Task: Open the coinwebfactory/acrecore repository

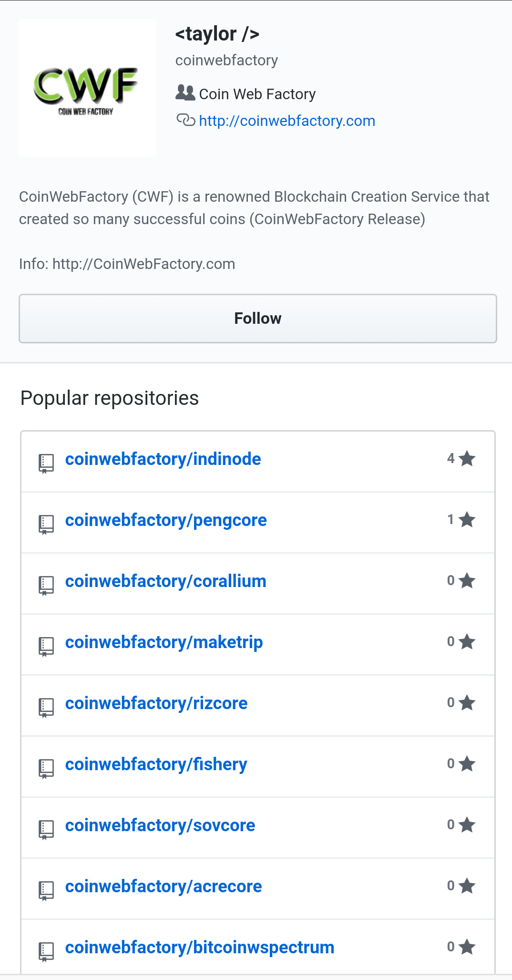Action: coord(163,886)
